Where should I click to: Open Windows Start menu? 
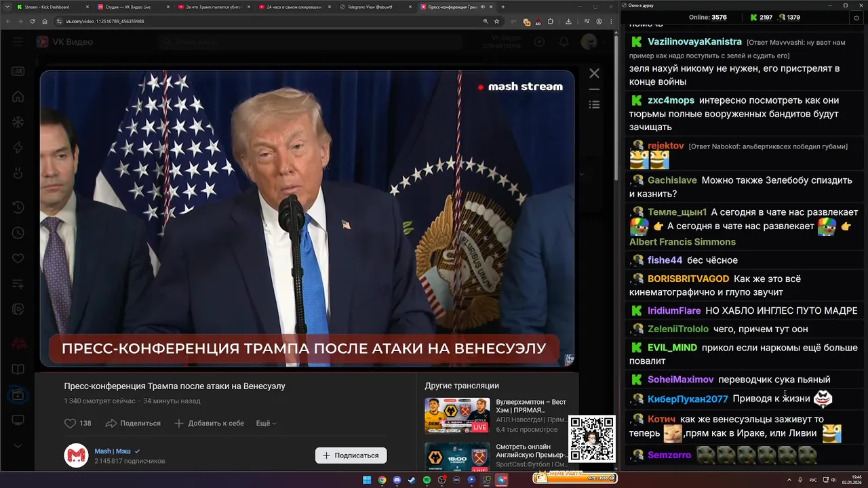pos(367,480)
